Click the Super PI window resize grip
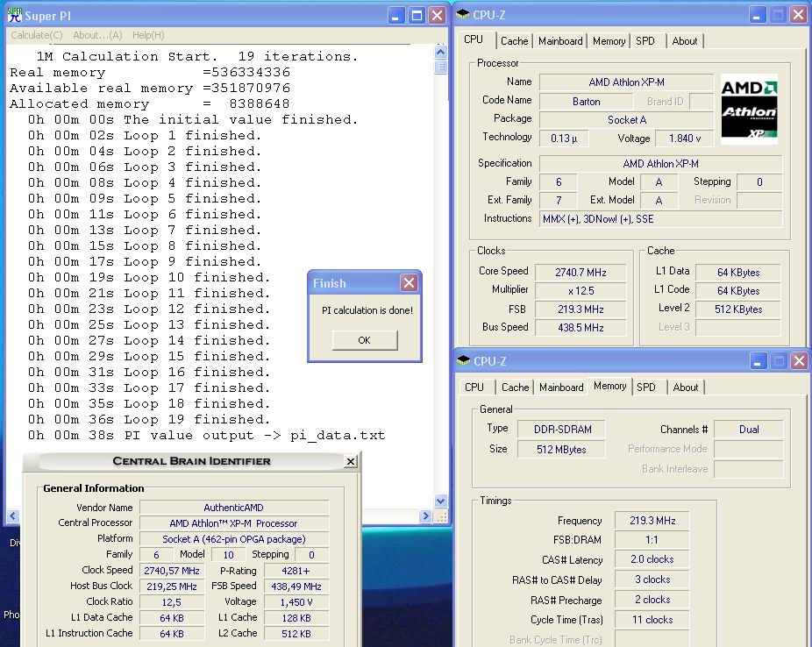The width and height of the screenshot is (812, 647). click(x=441, y=516)
